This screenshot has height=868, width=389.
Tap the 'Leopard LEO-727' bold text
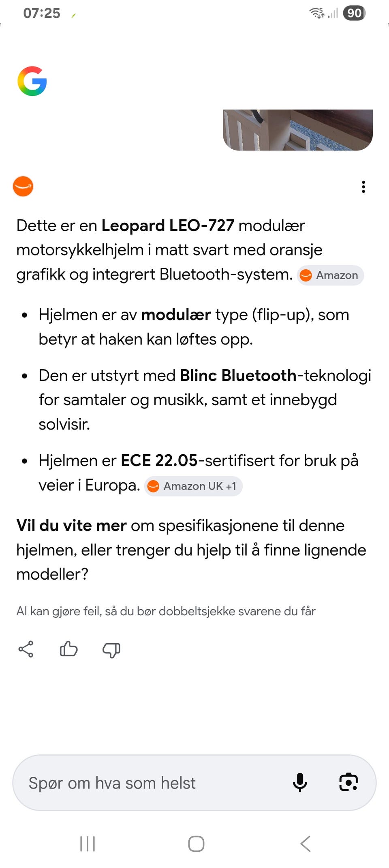click(168, 226)
